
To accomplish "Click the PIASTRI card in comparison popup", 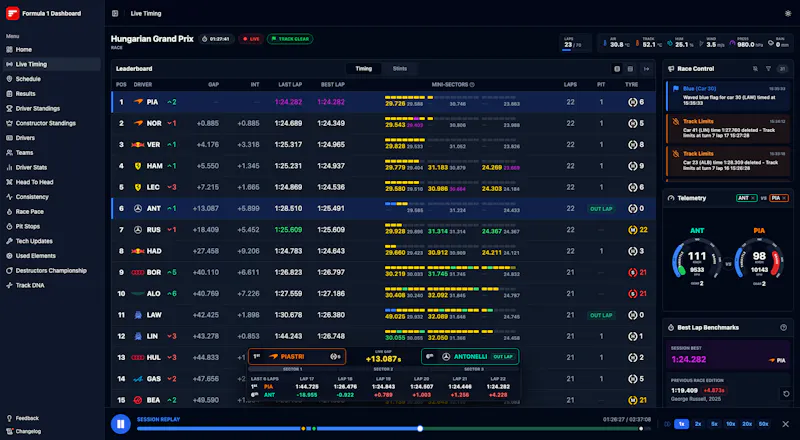I will (297, 357).
